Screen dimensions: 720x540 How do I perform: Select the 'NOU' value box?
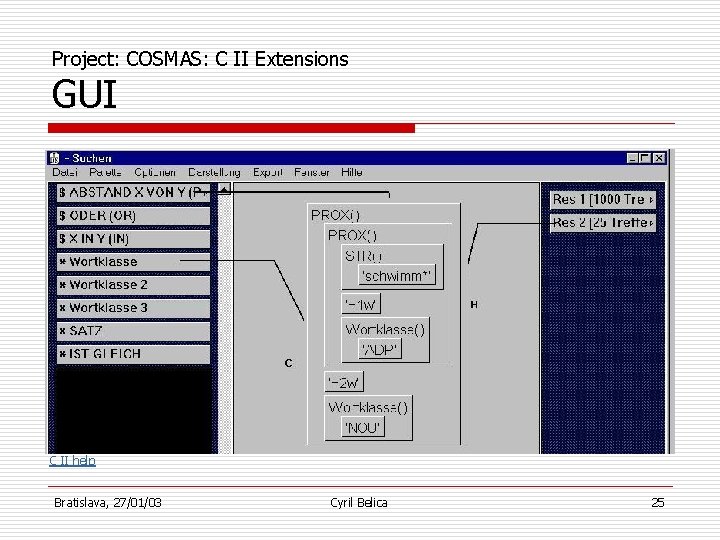pos(363,428)
